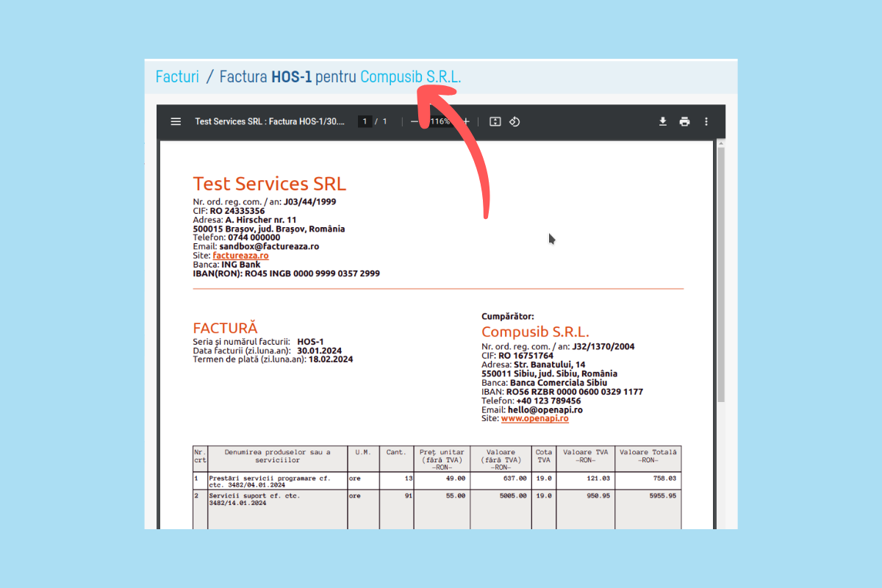
Task: Click the factureaza.ro site link
Action: point(240,256)
